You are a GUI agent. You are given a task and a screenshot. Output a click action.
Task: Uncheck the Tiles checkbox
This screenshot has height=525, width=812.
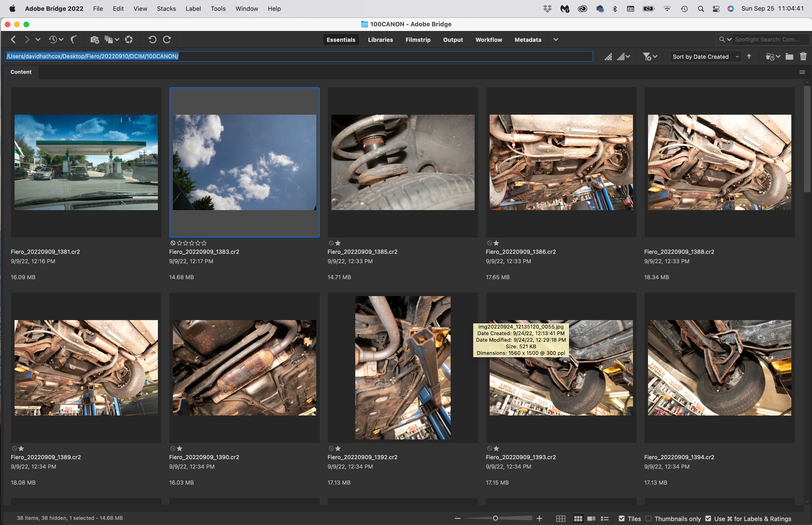pos(621,518)
